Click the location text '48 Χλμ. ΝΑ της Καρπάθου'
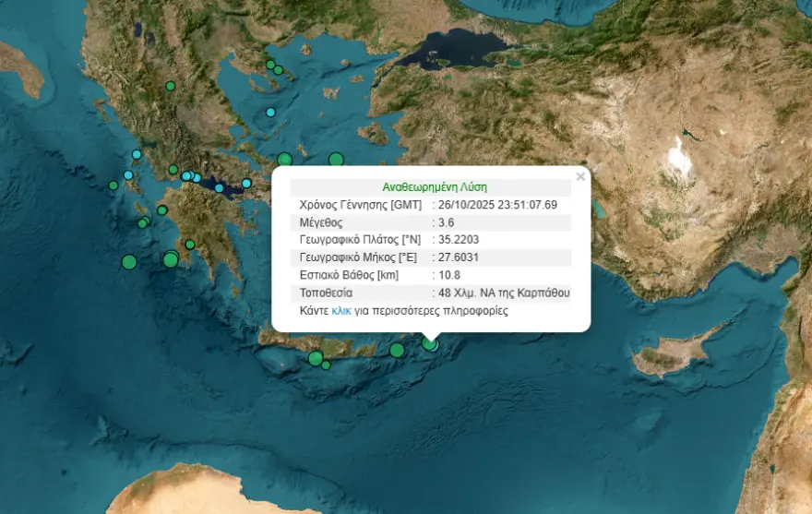Image resolution: width=812 pixels, height=514 pixels. tap(504, 293)
